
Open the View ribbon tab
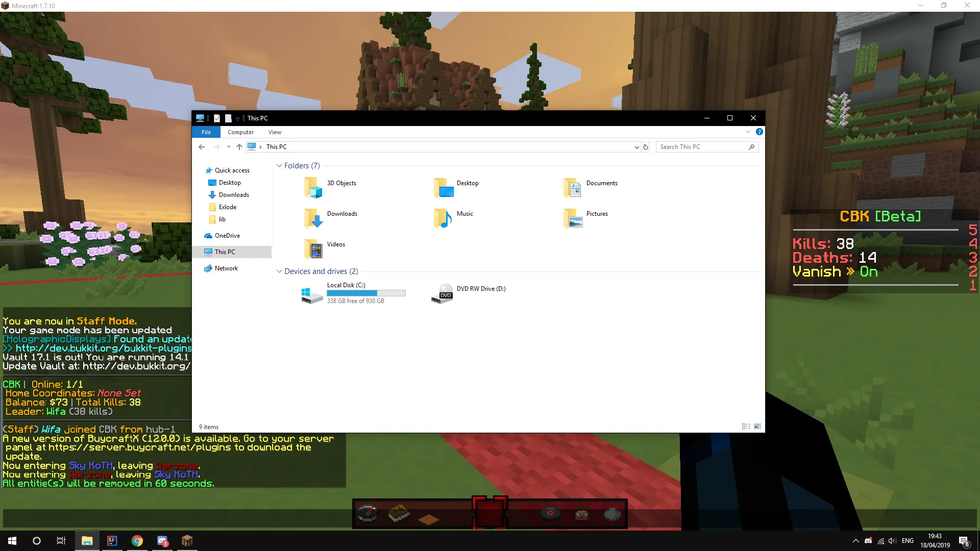pos(275,132)
